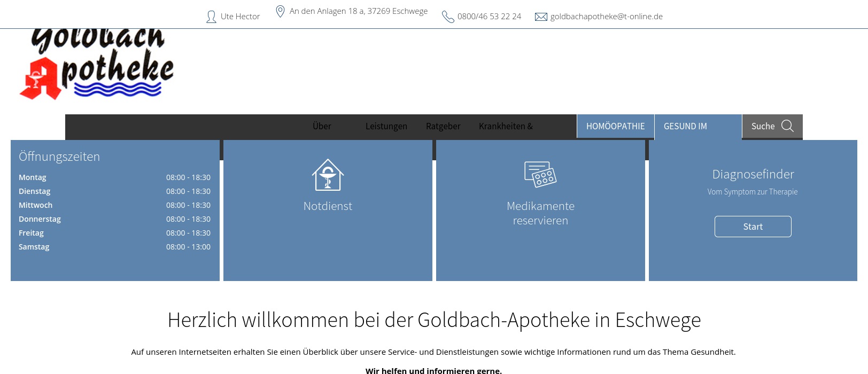This screenshot has width=868, height=374.
Task: Start the Diagnosefinder
Action: 753,227
